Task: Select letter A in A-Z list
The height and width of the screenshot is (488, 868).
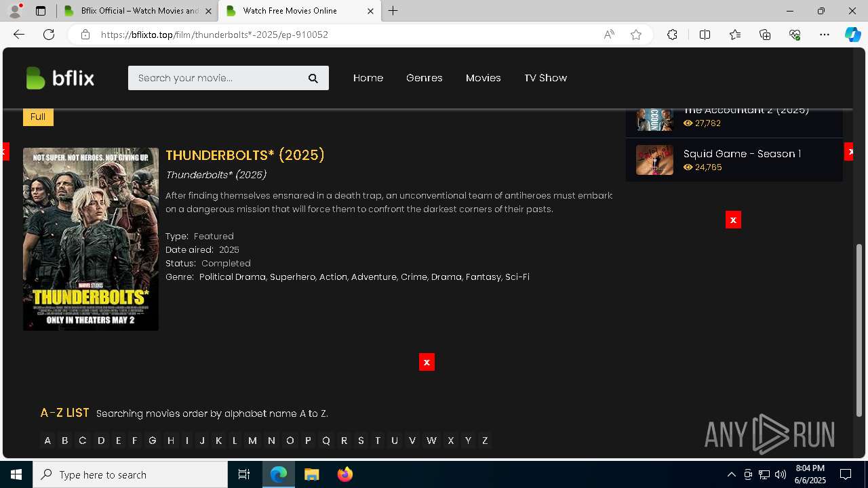Action: 47,441
